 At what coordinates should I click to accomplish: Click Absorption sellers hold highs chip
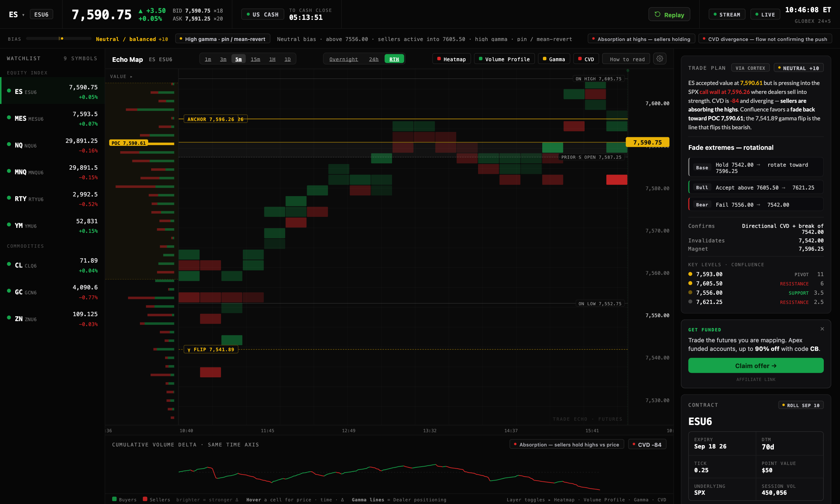click(566, 444)
